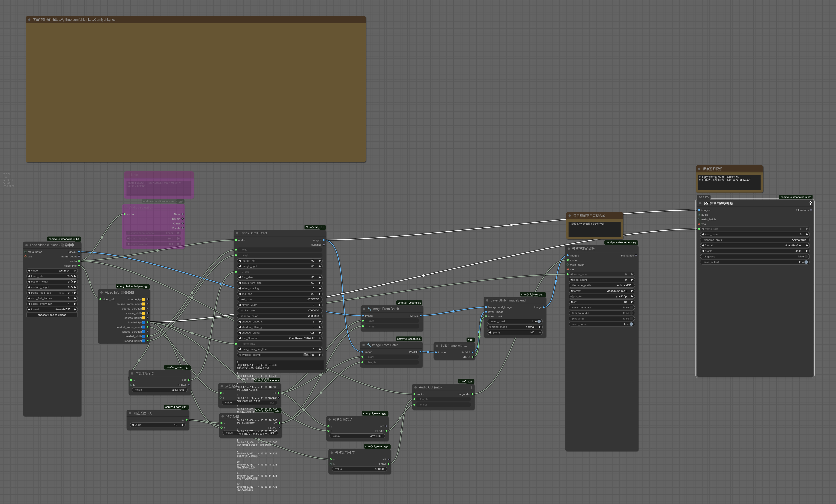Edit the text_color #FFFFFF field
The width and height of the screenshot is (836, 504).
pyautogui.click(x=280, y=299)
